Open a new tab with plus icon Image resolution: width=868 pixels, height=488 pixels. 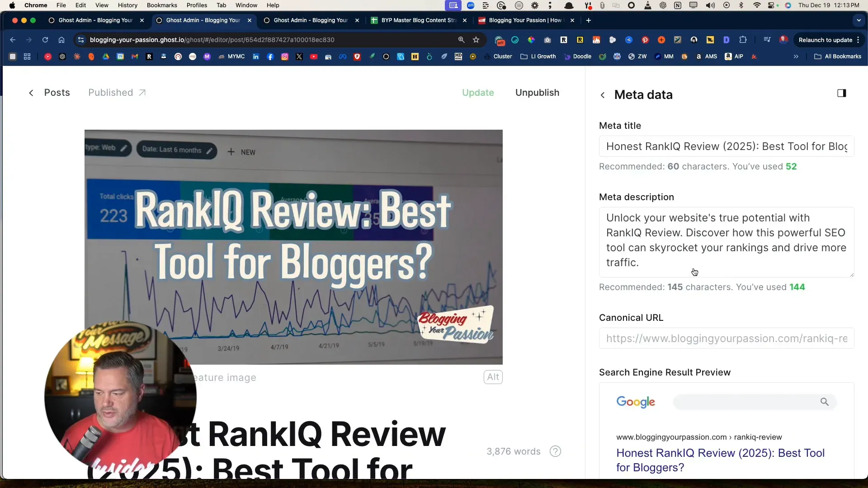click(588, 20)
